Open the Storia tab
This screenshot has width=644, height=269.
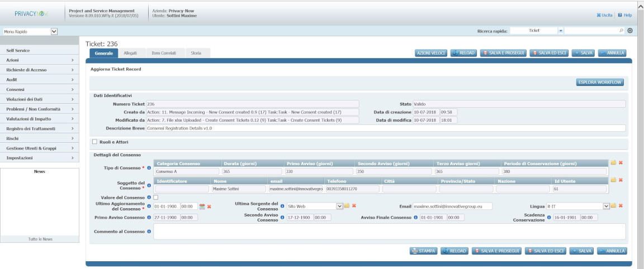pos(196,53)
